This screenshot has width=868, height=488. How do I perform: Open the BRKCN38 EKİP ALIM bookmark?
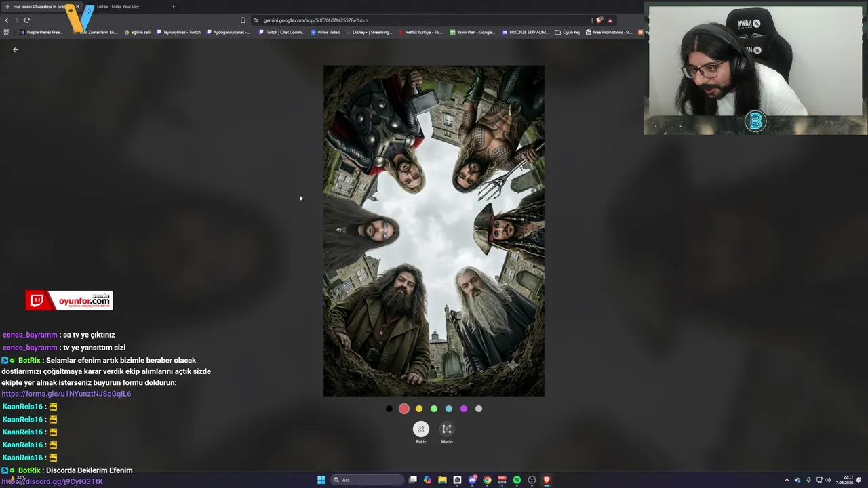tap(526, 32)
